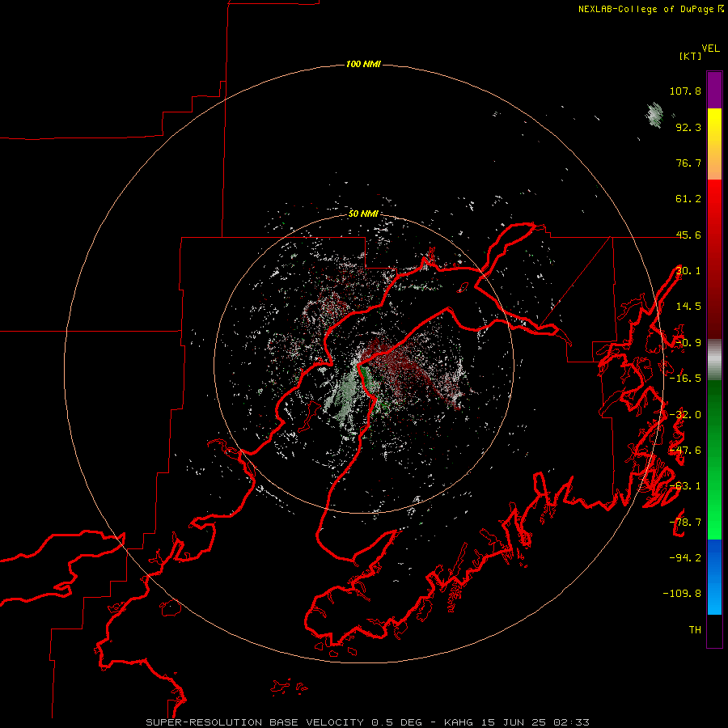728x728 pixels.
Task: Click the 107.8 velocity scale value
Action: (x=685, y=91)
